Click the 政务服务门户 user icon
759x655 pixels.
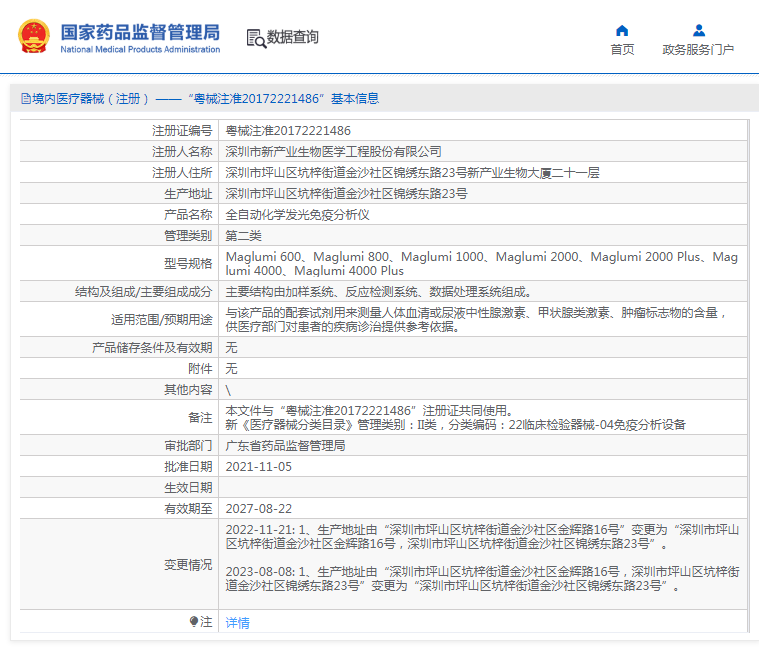(x=698, y=30)
